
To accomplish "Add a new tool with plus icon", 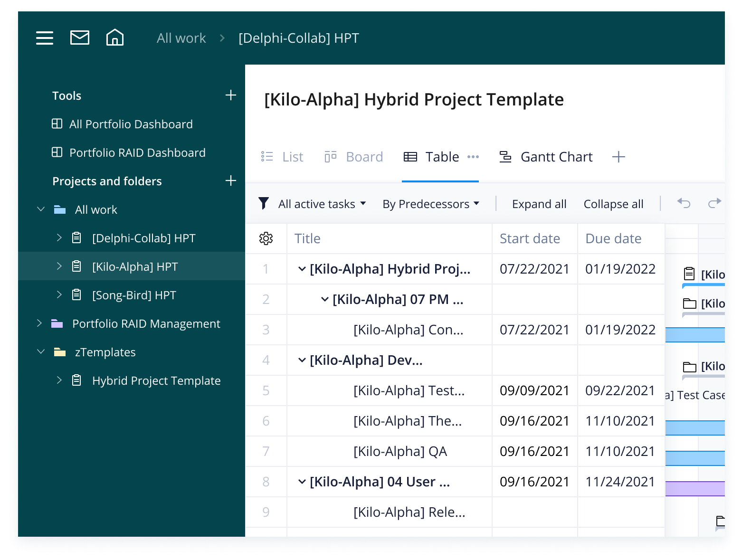I will click(231, 95).
